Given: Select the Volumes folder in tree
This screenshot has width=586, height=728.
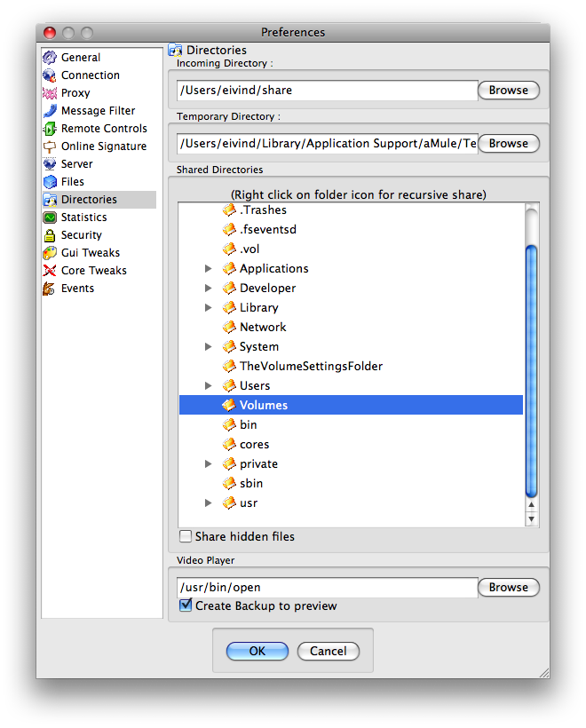Looking at the screenshot, I should tap(263, 405).
